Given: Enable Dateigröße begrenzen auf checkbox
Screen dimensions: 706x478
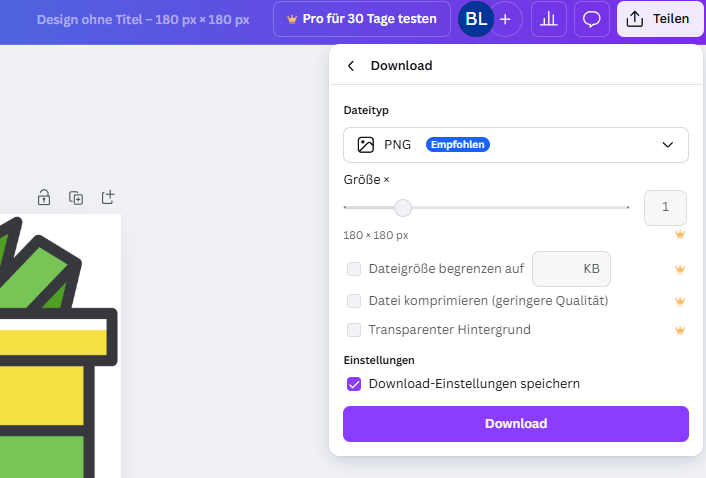Looking at the screenshot, I should point(354,269).
